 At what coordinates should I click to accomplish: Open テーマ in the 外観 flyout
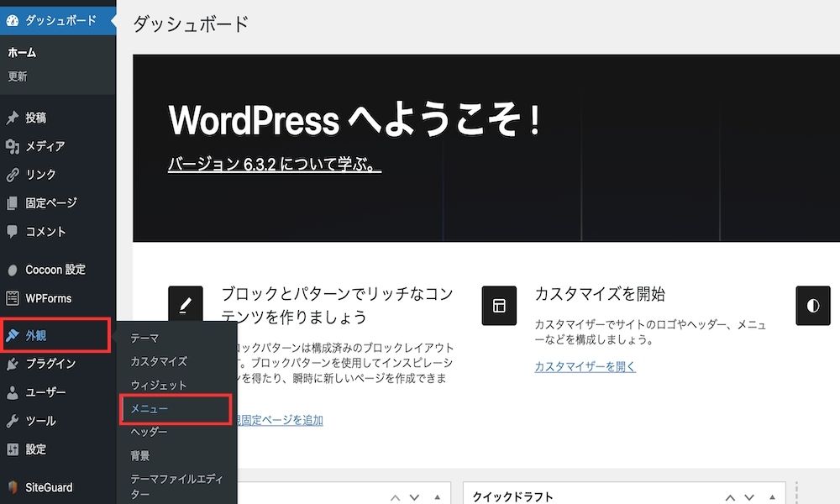tap(144, 339)
